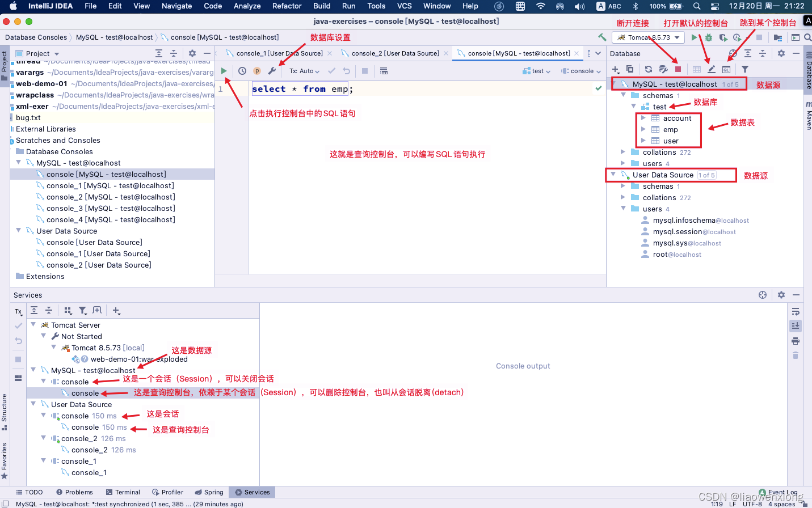Toggle soft-wrap in console output

pyautogui.click(x=796, y=311)
